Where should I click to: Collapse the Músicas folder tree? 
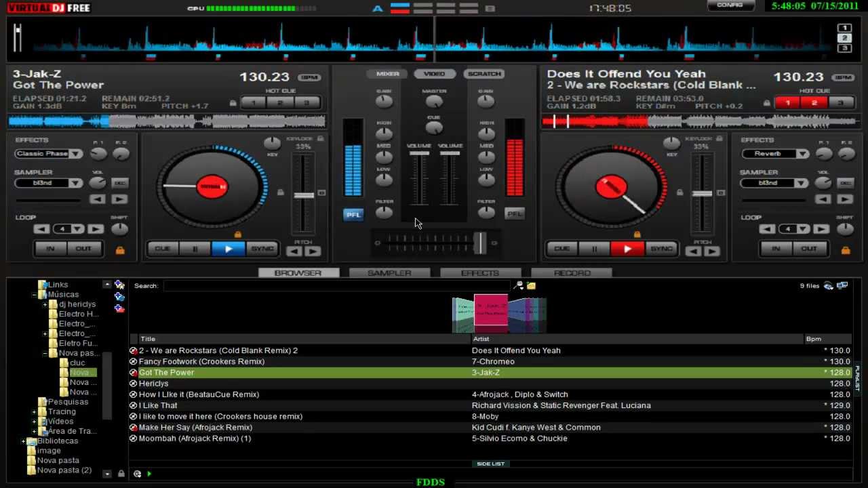[x=34, y=295]
